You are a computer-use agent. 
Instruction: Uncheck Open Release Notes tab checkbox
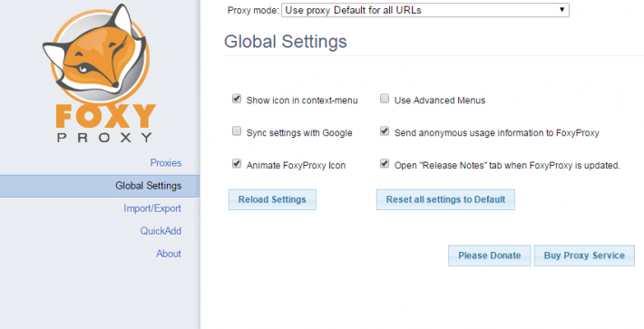pyautogui.click(x=385, y=164)
